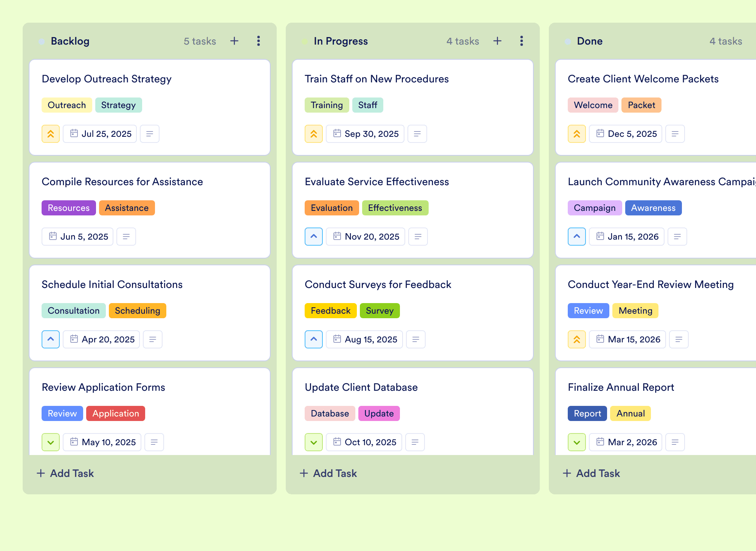The width and height of the screenshot is (756, 551).
Task: Click the plus icon in In Progress header
Action: [497, 41]
